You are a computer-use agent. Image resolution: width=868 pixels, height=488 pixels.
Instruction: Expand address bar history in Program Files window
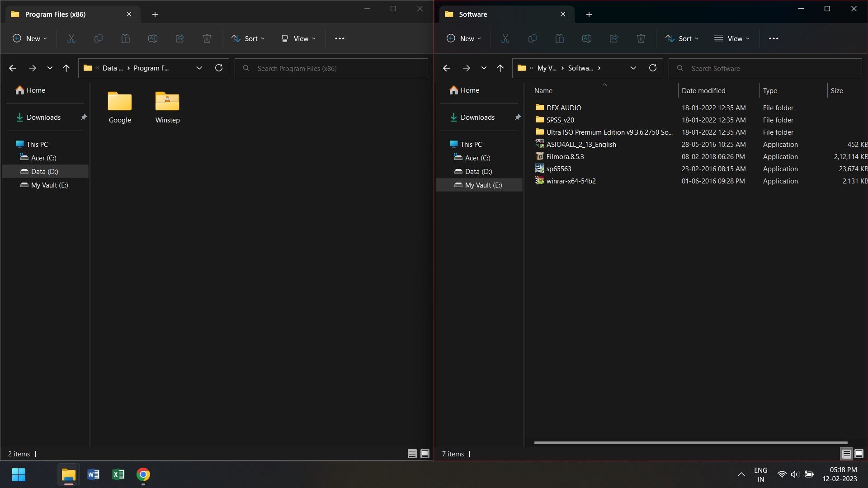[x=199, y=68]
